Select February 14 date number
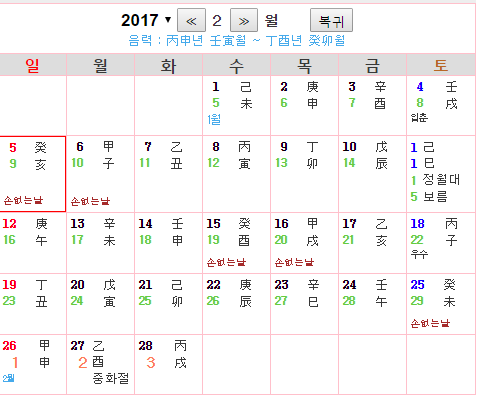The height and width of the screenshot is (400, 480). tap(145, 224)
